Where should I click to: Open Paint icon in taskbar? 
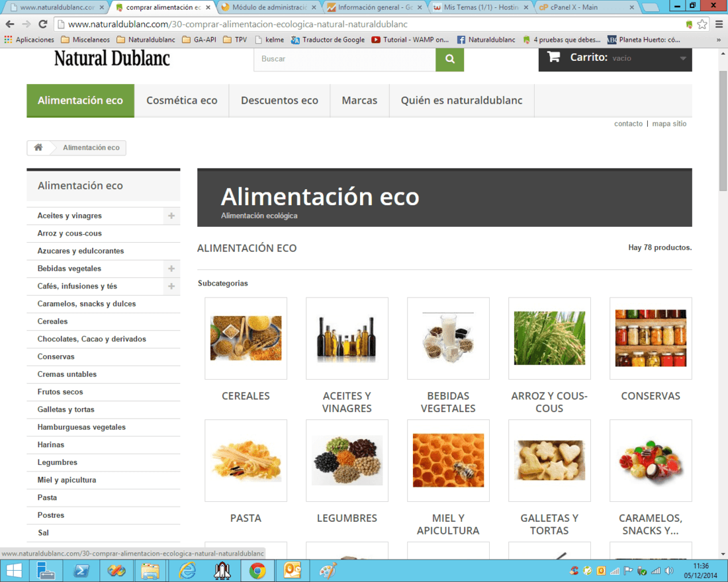tap(328, 571)
